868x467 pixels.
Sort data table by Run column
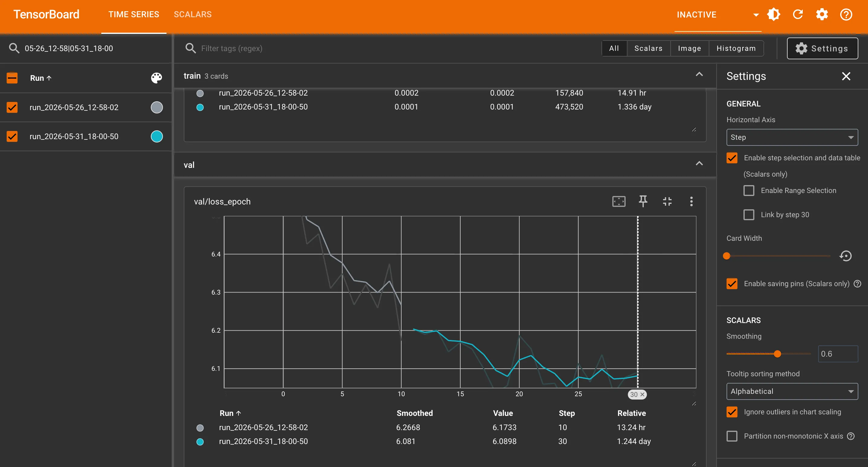coord(230,413)
